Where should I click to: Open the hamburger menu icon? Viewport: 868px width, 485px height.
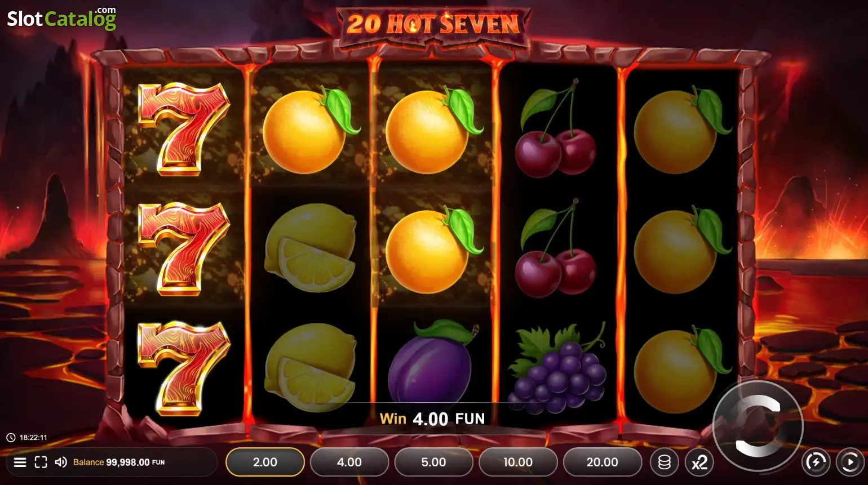[x=20, y=462]
